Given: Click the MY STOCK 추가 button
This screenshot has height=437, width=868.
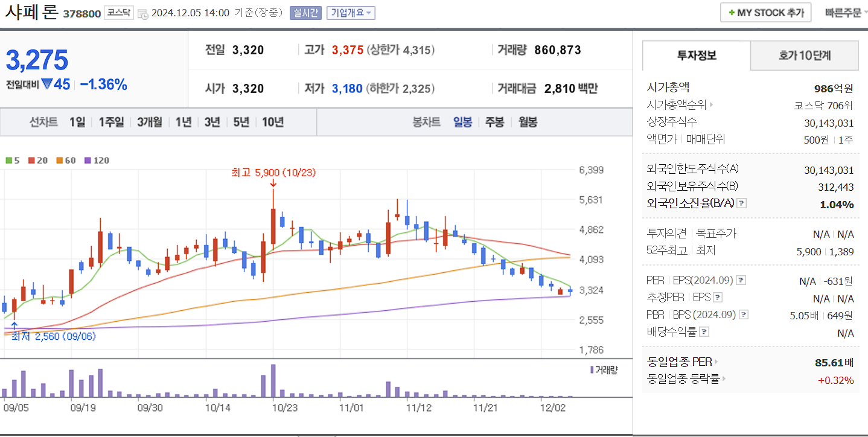Looking at the screenshot, I should tap(765, 12).
